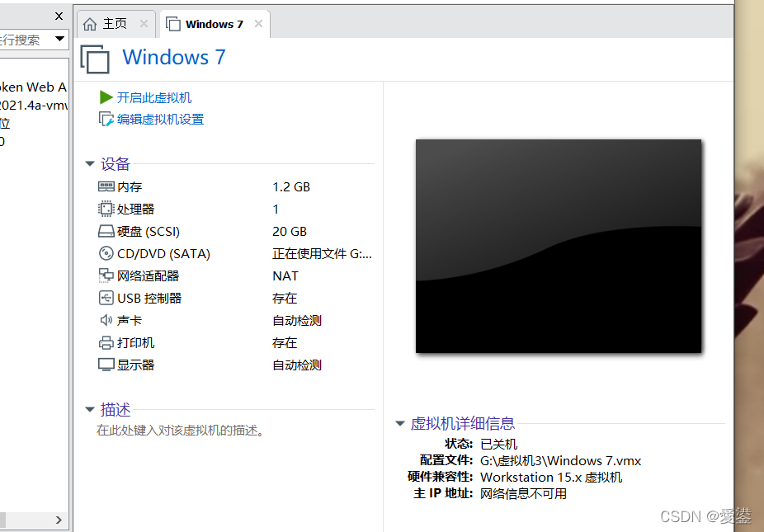Click the NAT network value
This screenshot has width=764, height=532.
coord(285,275)
